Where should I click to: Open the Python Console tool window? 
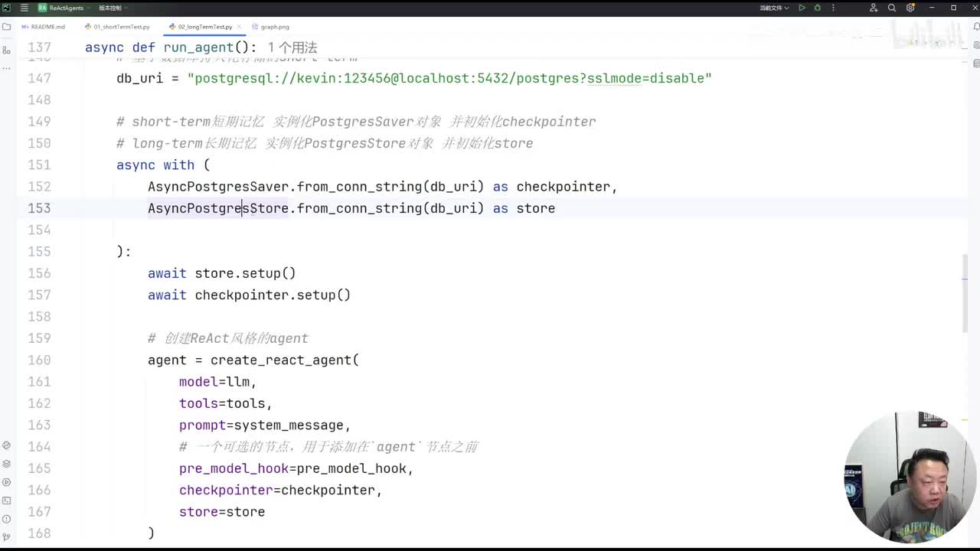tap(6, 445)
